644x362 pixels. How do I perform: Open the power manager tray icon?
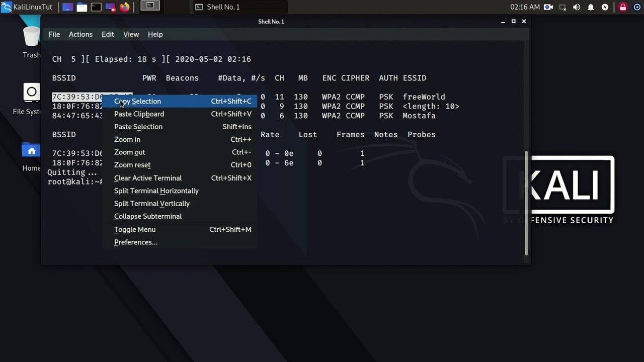click(605, 7)
